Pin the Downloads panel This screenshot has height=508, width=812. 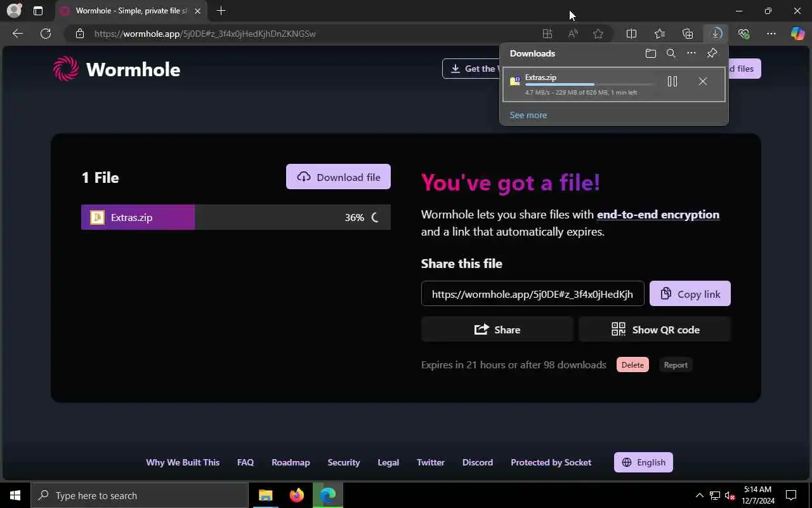point(712,53)
